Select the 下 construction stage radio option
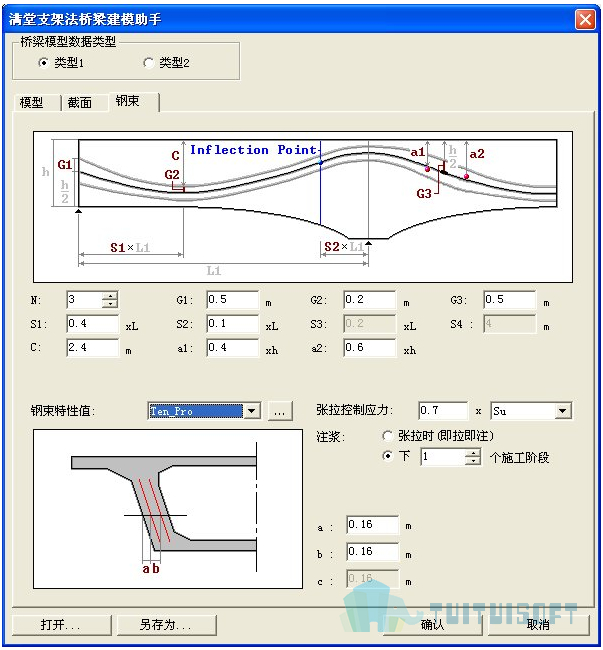 pos(387,456)
